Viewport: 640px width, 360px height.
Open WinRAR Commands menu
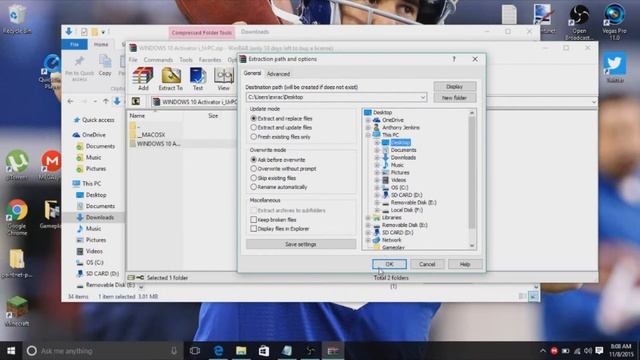click(x=158, y=60)
